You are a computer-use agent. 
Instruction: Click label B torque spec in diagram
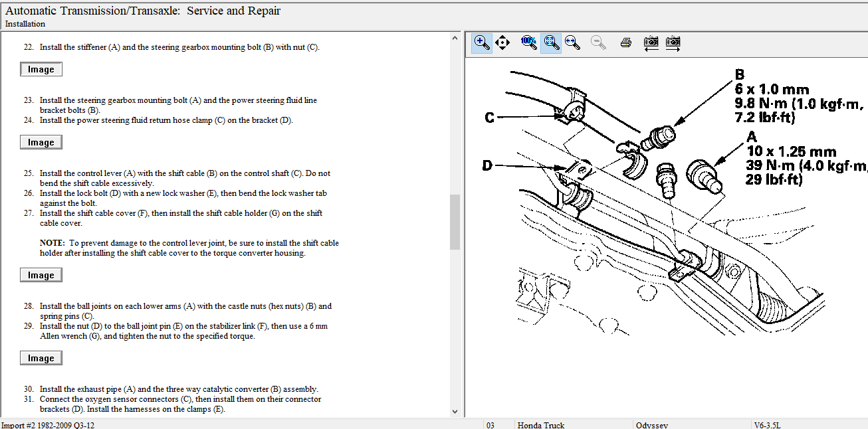pyautogui.click(x=799, y=97)
